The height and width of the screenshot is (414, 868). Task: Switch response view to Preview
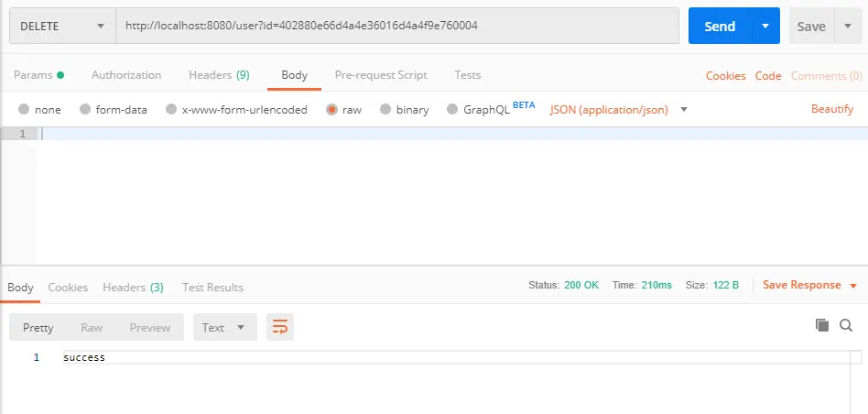click(x=149, y=327)
